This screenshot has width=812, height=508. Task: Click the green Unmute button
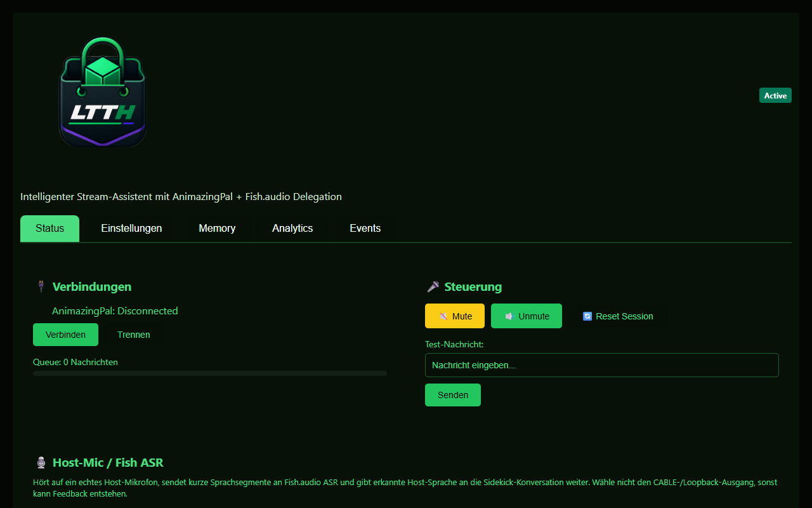527,316
